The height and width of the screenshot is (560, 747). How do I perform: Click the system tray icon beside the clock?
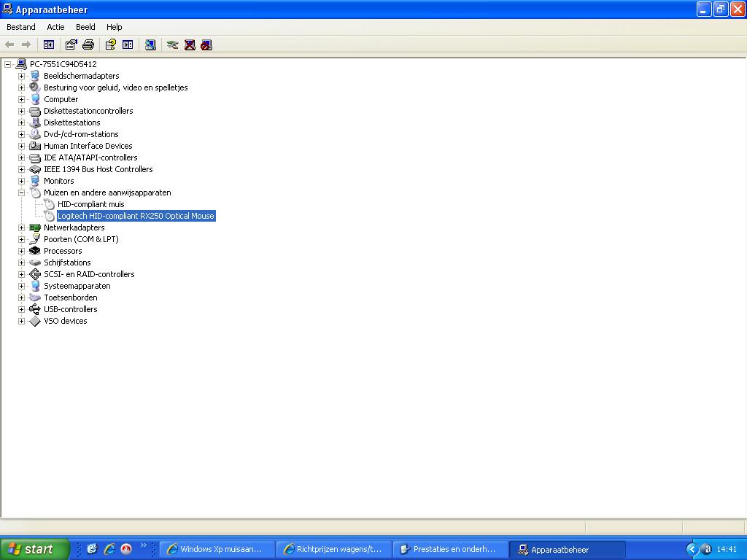[x=708, y=549]
